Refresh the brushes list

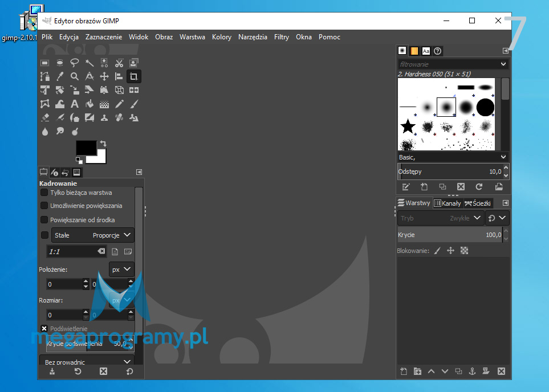click(x=479, y=187)
